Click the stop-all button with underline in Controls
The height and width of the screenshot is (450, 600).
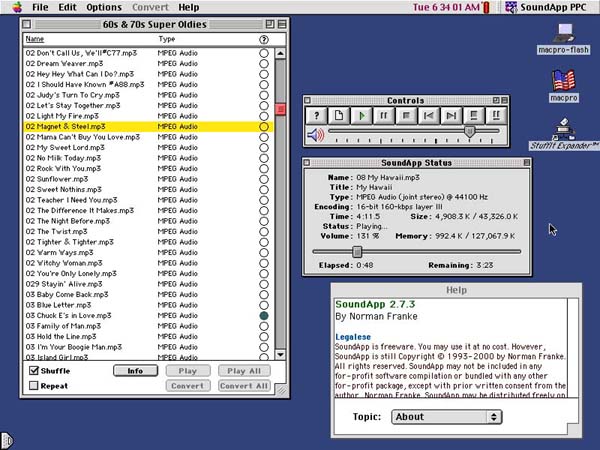[473, 115]
